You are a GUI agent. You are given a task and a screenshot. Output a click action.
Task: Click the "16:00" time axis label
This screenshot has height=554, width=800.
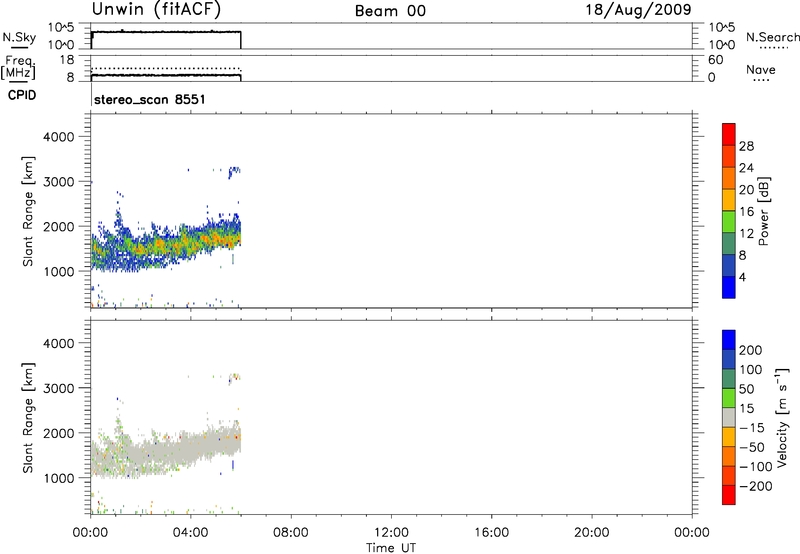click(491, 533)
